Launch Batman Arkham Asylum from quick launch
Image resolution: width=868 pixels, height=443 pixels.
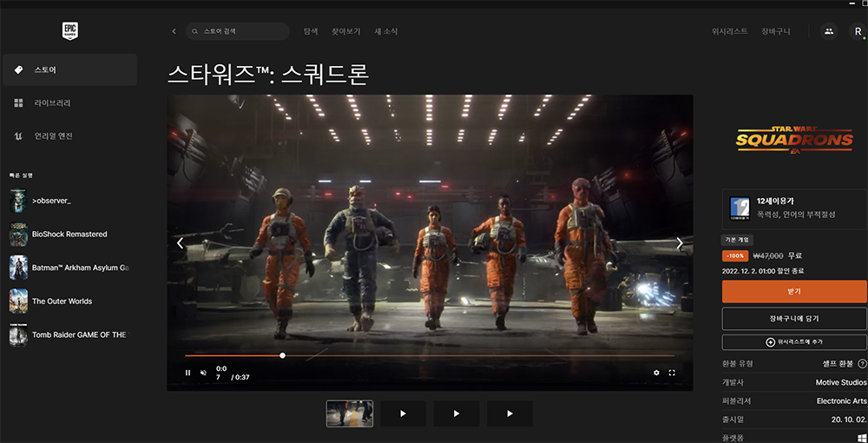point(69,268)
